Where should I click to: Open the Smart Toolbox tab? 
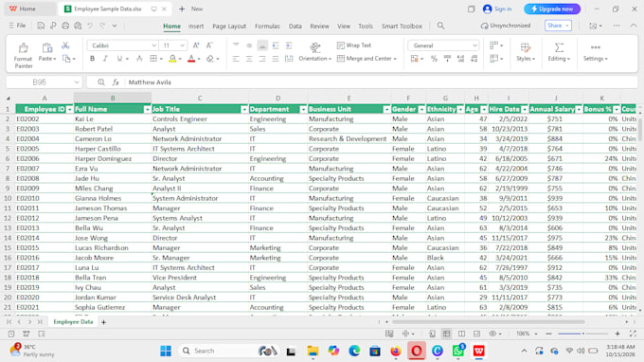point(402,26)
